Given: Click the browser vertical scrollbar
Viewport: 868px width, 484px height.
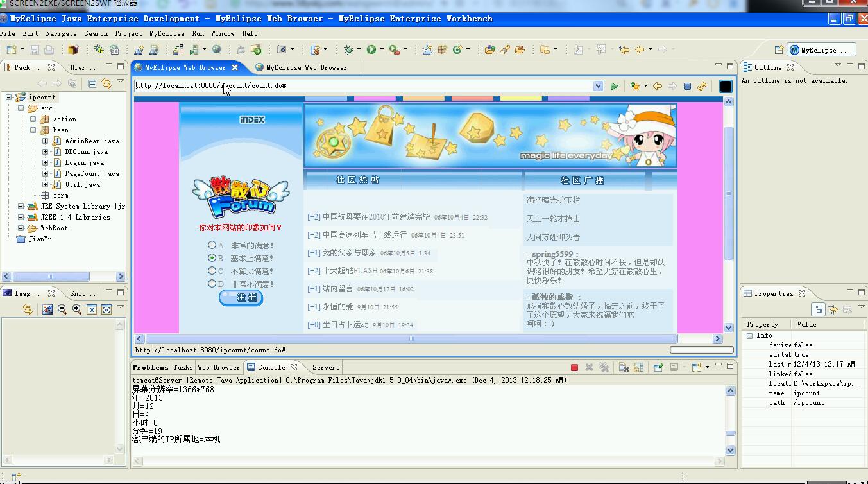Looking at the screenshot, I should (x=728, y=194).
